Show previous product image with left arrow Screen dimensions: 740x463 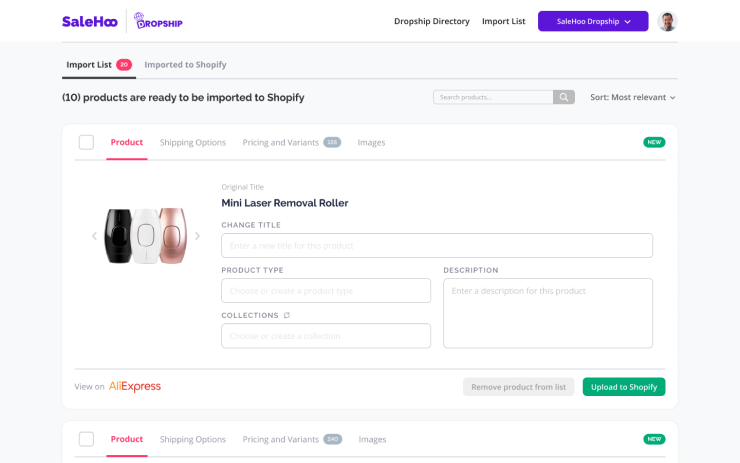[94, 236]
